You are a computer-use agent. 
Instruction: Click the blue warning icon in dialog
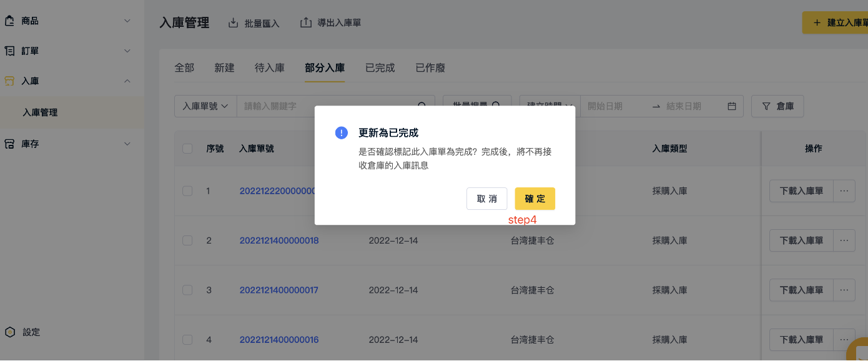pyautogui.click(x=342, y=132)
